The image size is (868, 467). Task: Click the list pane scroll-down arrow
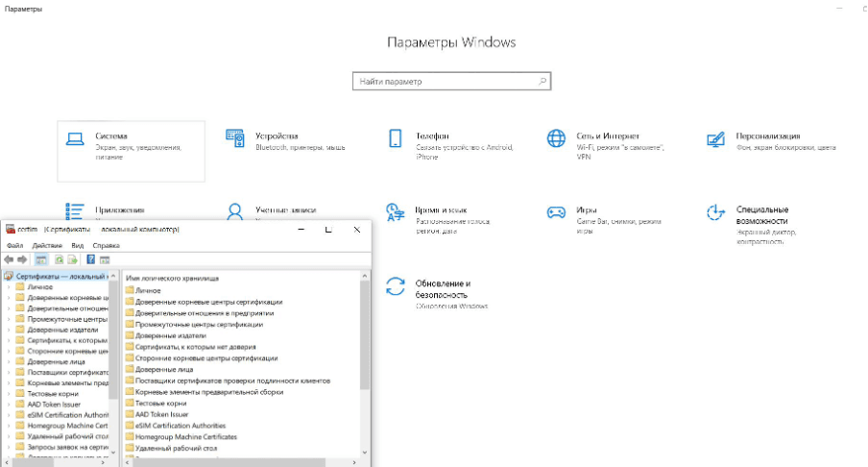[x=364, y=452]
